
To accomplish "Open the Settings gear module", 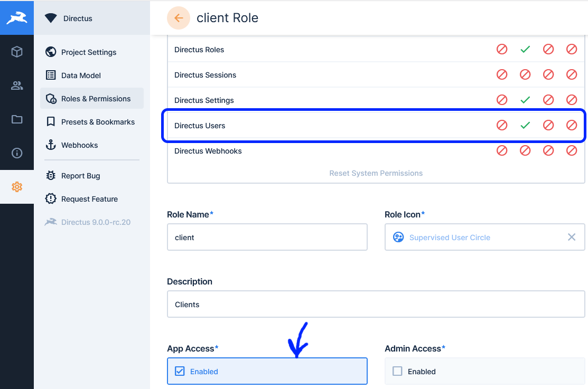I will coord(17,187).
